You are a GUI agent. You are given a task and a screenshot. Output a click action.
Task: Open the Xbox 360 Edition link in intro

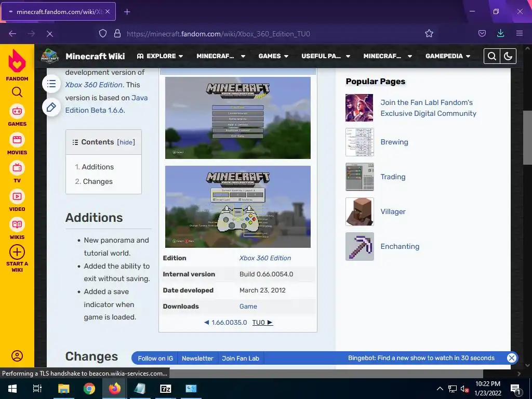[94, 85]
